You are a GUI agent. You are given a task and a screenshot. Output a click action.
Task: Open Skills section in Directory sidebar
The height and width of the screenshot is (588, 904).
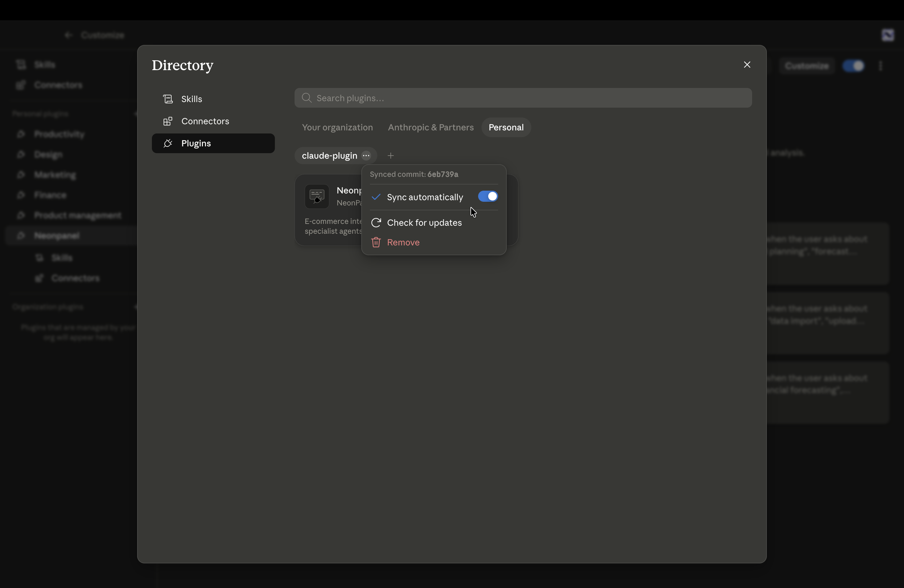point(213,99)
